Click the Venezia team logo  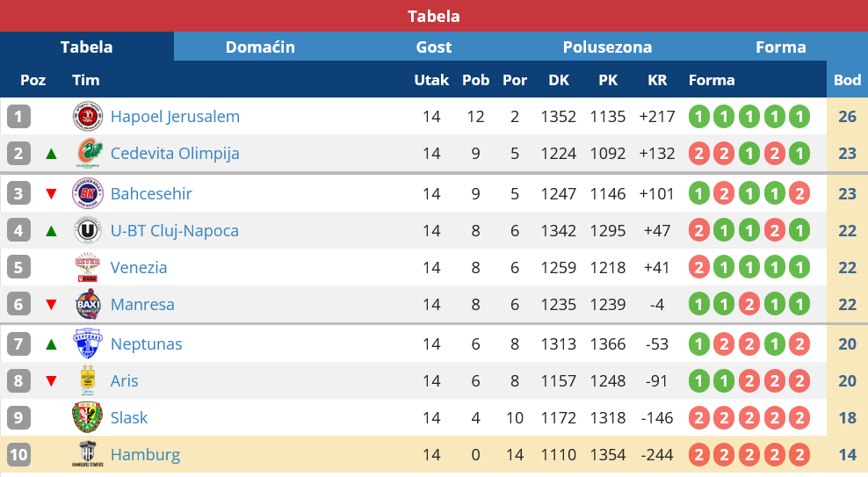87,268
